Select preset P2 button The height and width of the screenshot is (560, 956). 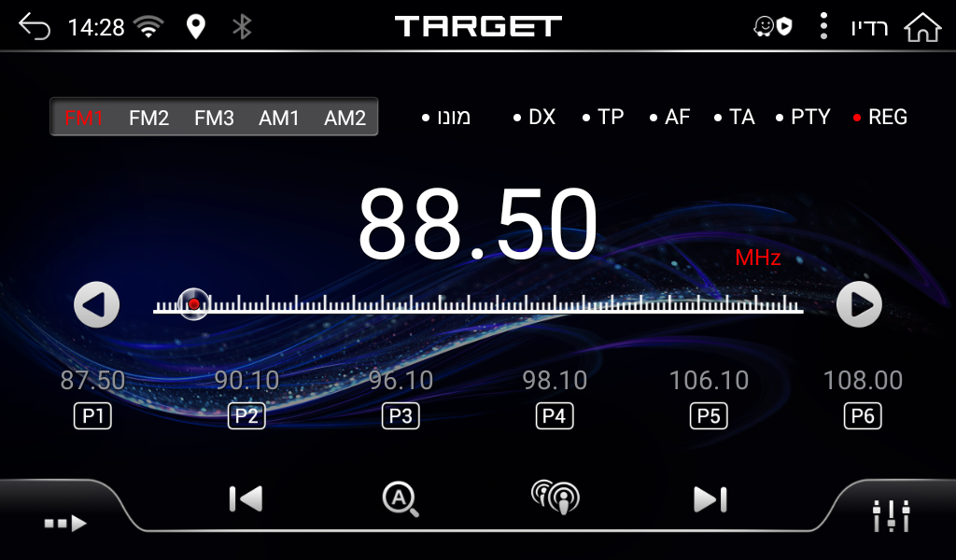click(x=246, y=416)
